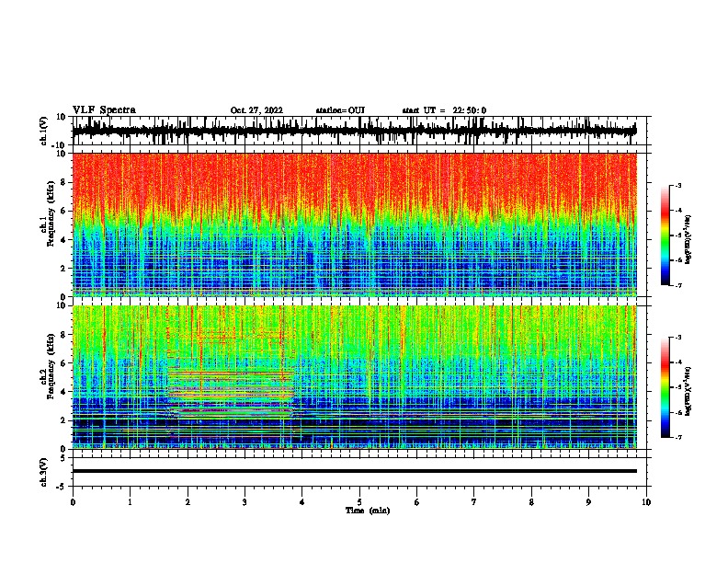Viewport: 728px width, 563px height.
Task: Click the ch.1 voltage waveform trace
Action: (354, 131)
